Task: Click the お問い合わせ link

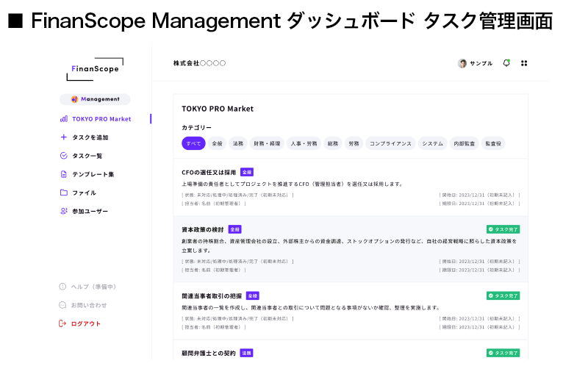Action: 89,305
